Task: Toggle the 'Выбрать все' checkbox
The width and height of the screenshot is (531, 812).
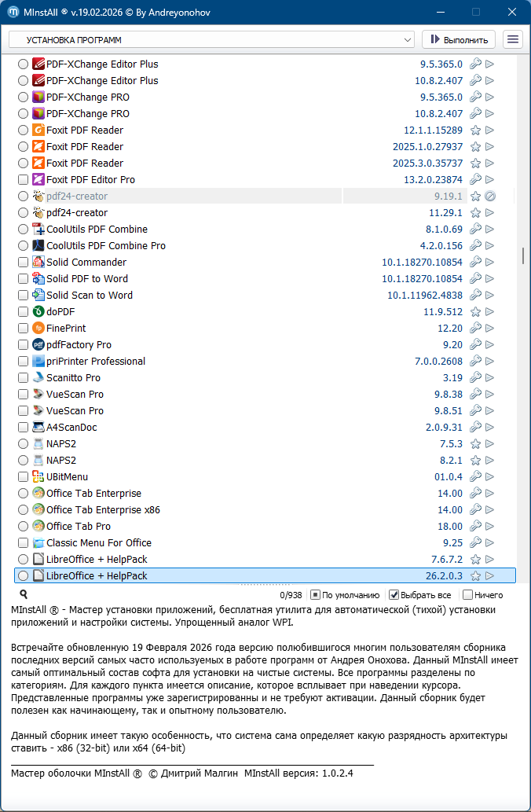Action: pos(394,595)
